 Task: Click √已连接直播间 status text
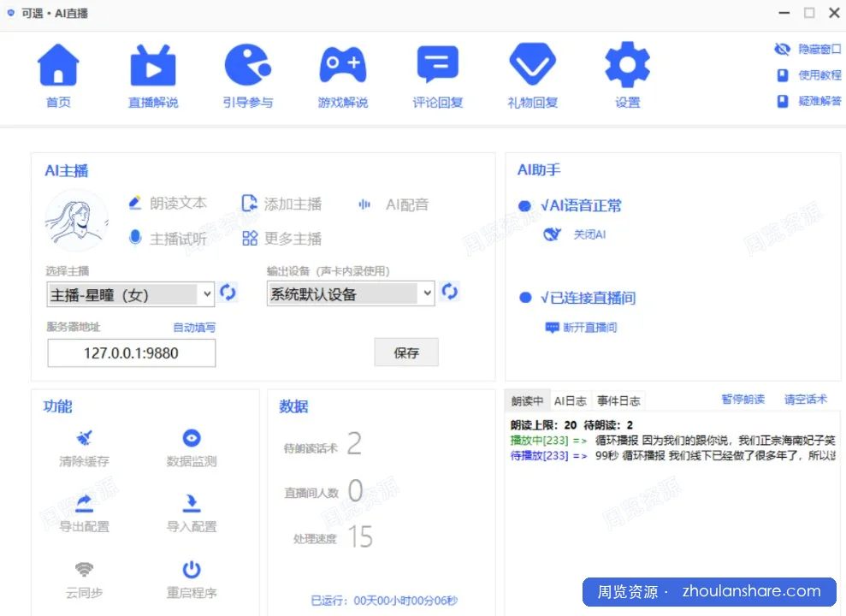(x=589, y=298)
